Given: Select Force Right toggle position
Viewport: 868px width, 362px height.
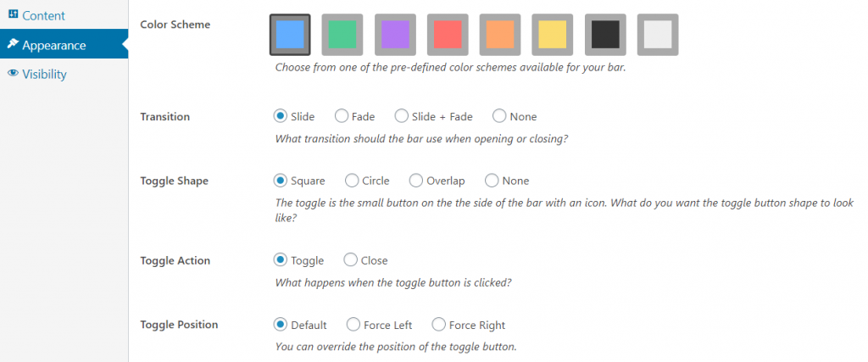Looking at the screenshot, I should coord(438,325).
